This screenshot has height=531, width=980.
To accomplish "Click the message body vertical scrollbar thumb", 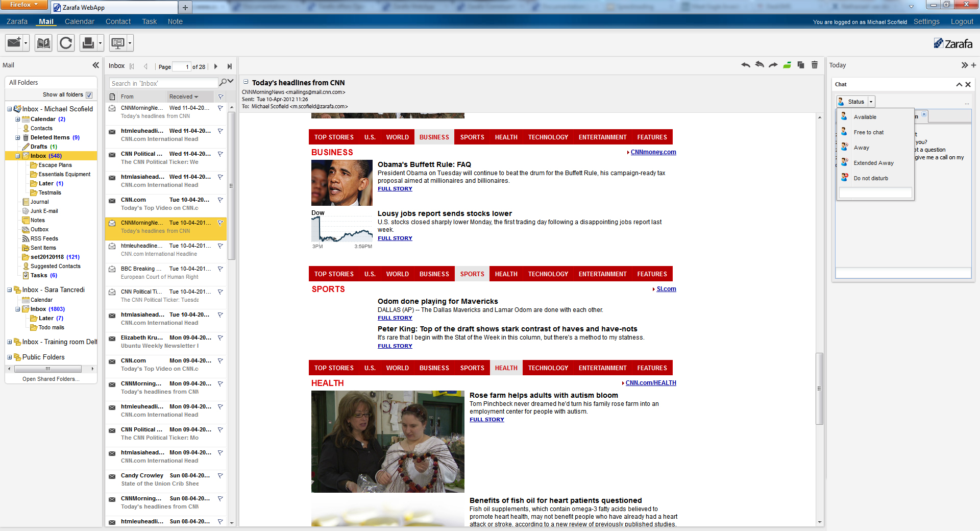I will 819,388.
